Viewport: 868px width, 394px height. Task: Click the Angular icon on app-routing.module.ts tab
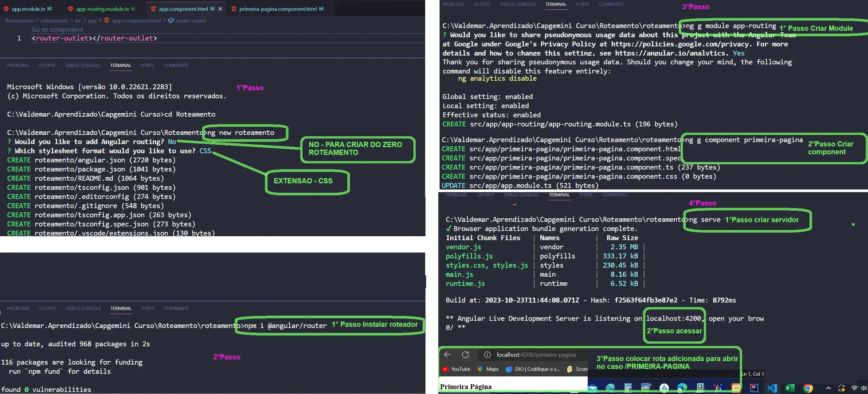pyautogui.click(x=70, y=9)
